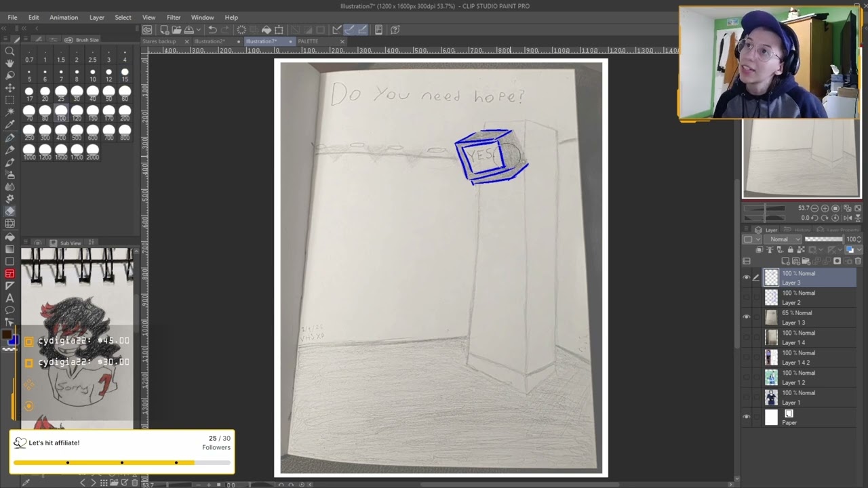
Task: Click the Fill toolbar icon
Action: click(267, 30)
